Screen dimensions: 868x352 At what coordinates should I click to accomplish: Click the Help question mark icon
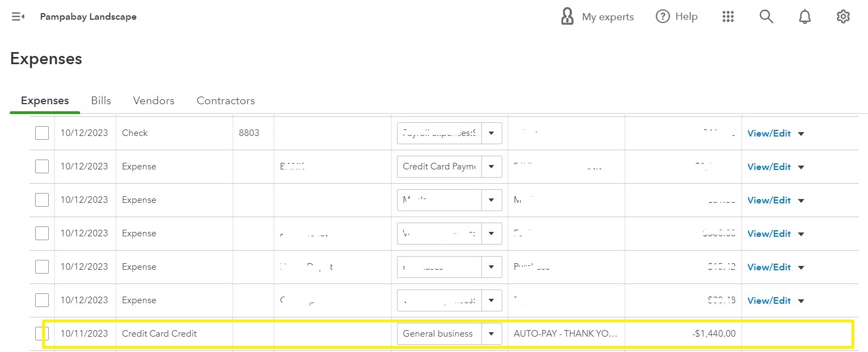pos(662,16)
